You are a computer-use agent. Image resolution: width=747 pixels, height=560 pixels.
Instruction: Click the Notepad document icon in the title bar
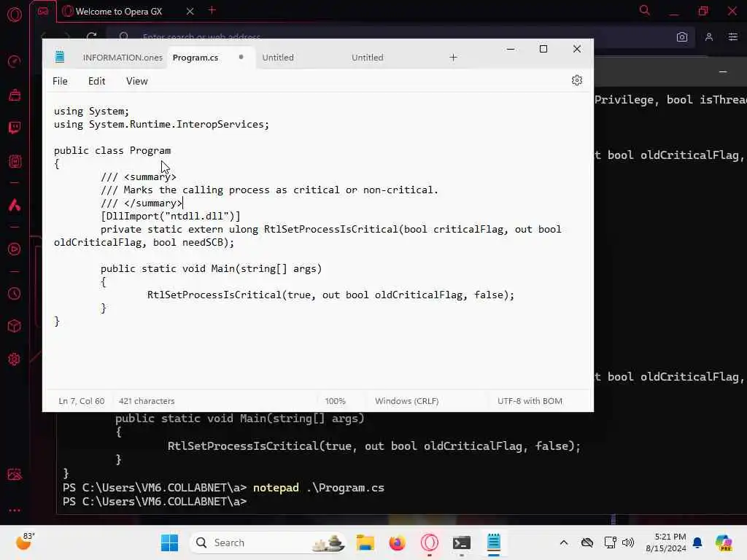tap(60, 57)
